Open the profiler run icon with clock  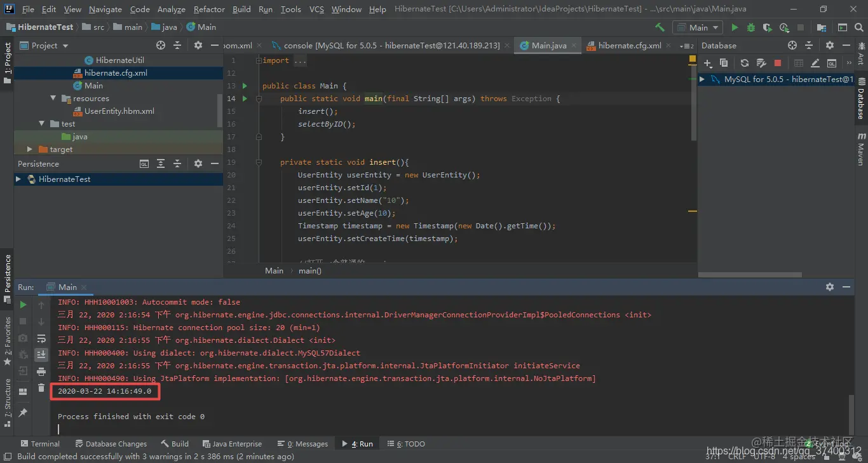(784, 27)
